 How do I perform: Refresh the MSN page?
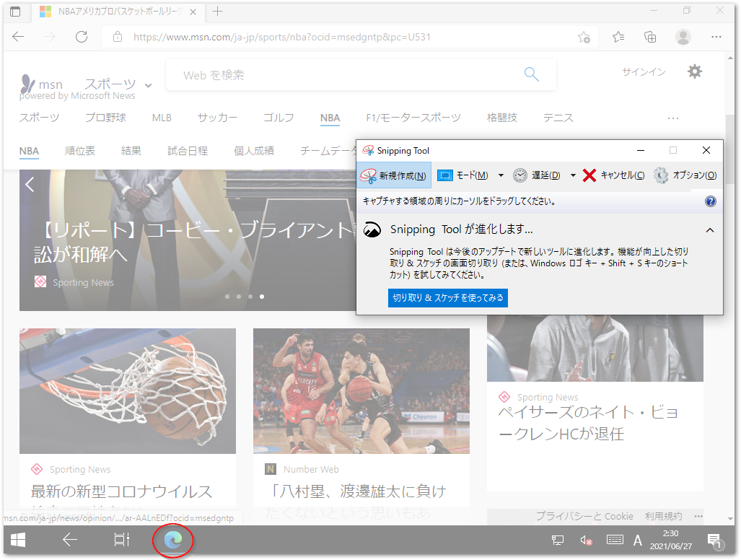click(81, 36)
